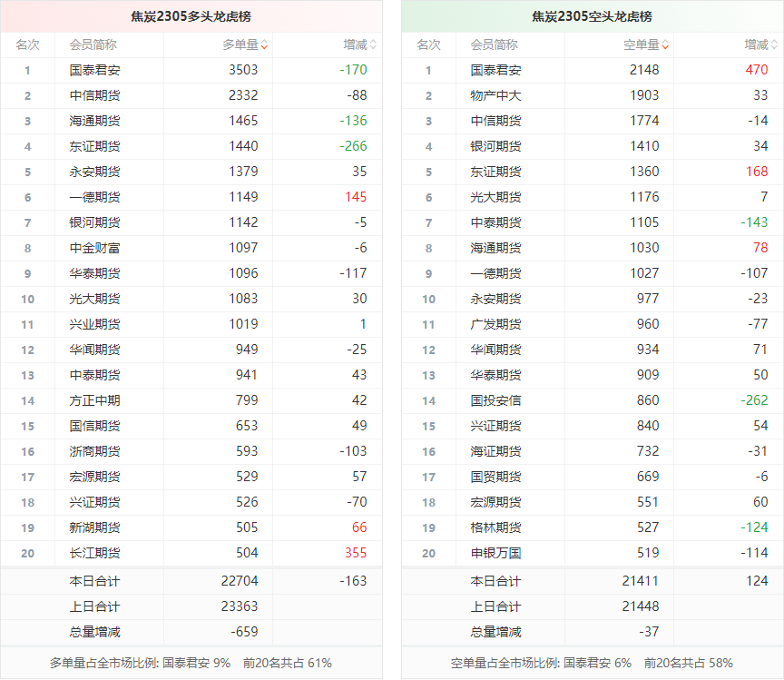Select the 焦炭2305多头龙虎榜 table title
Viewport: 784px width, 680px height.
(191, 16)
